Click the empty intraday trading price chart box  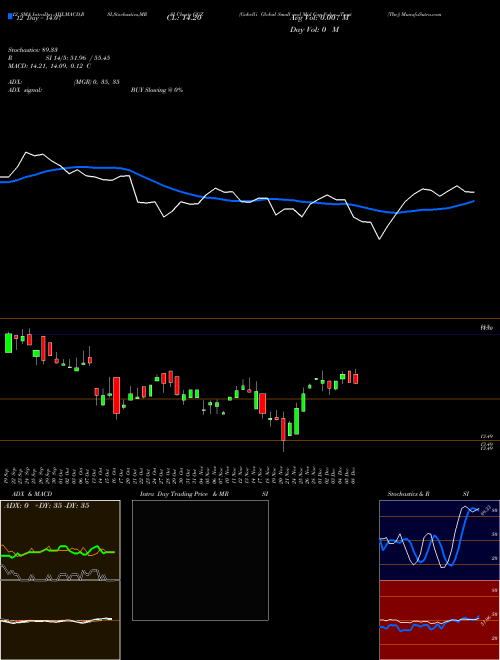[200, 560]
